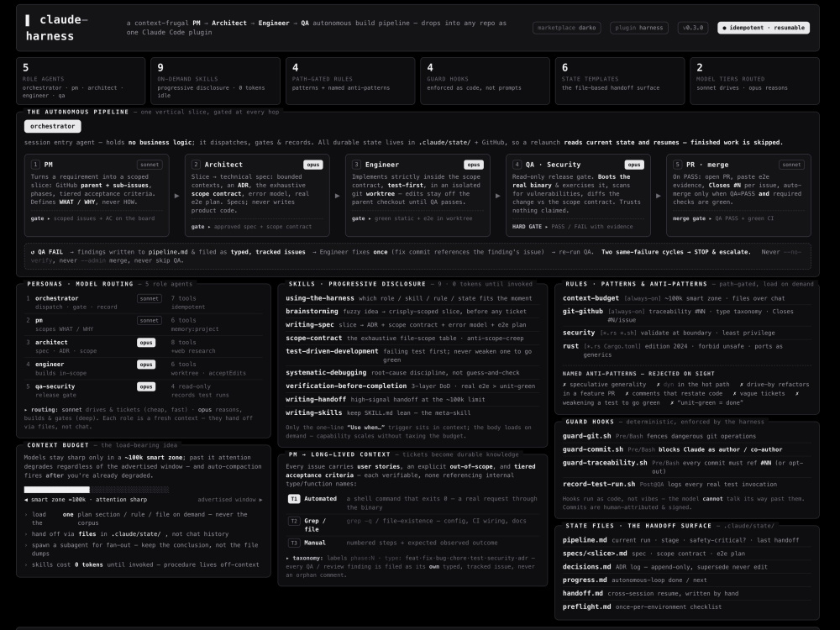Screen dimensions: 840x630
Task: Select the writing-spec skill
Action: (310, 324)
